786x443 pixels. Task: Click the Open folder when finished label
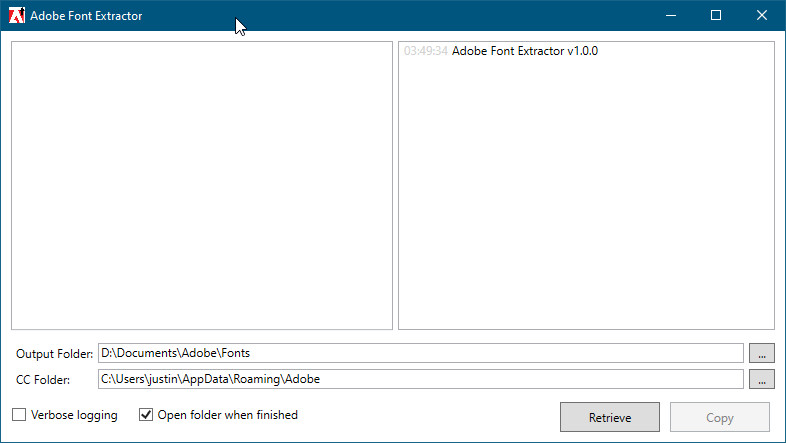pos(228,415)
